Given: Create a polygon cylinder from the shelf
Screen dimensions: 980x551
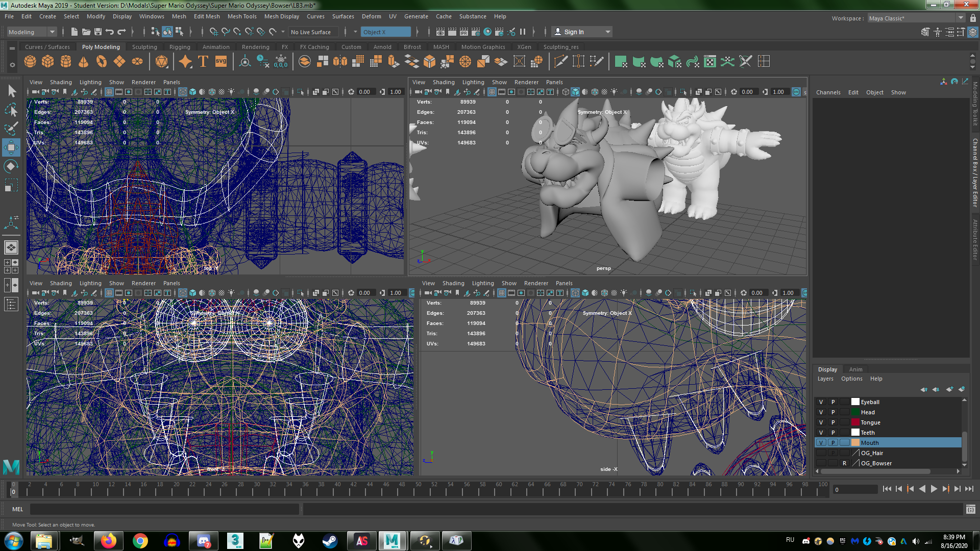Looking at the screenshot, I should point(66,62).
